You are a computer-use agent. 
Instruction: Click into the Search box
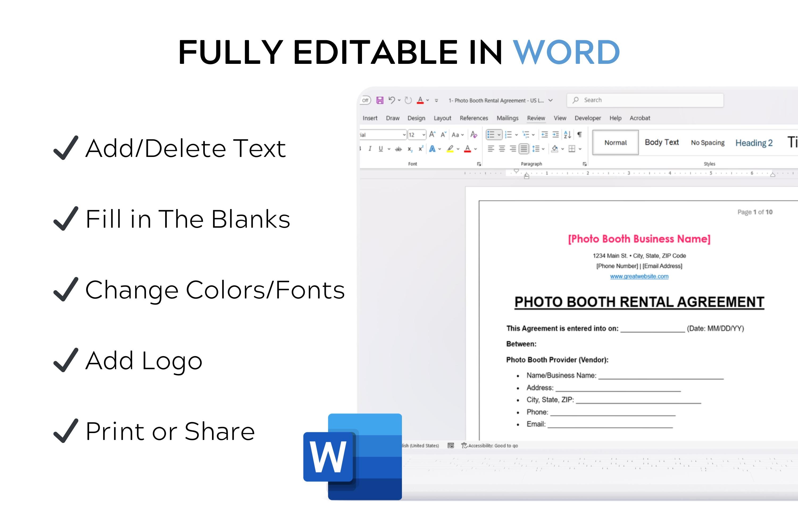(x=645, y=100)
